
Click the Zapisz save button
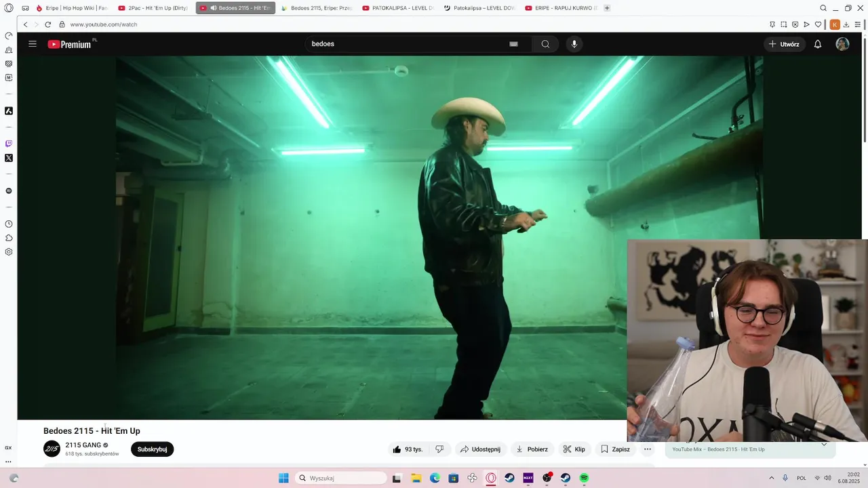[615, 449]
